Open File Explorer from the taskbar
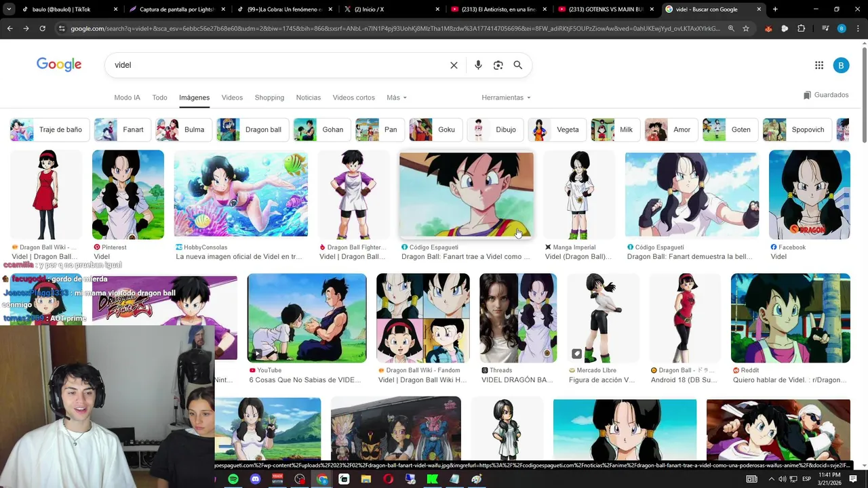The width and height of the screenshot is (868, 488). coord(366,479)
